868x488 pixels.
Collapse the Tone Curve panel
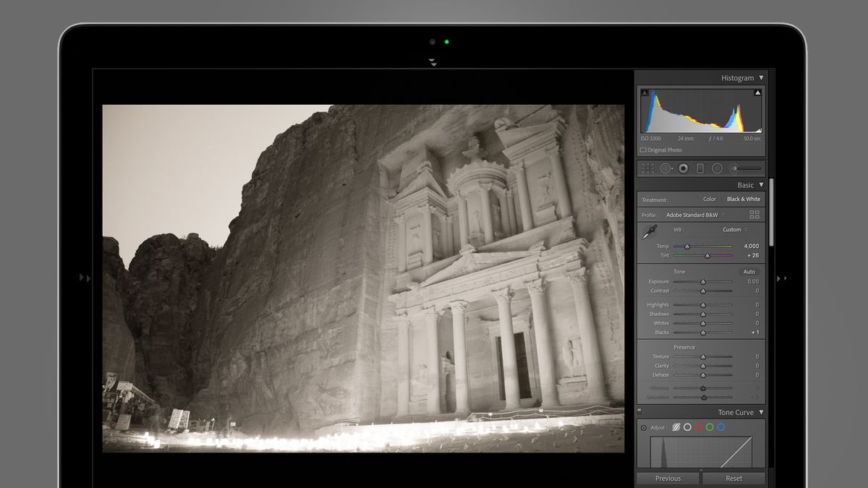tap(760, 411)
